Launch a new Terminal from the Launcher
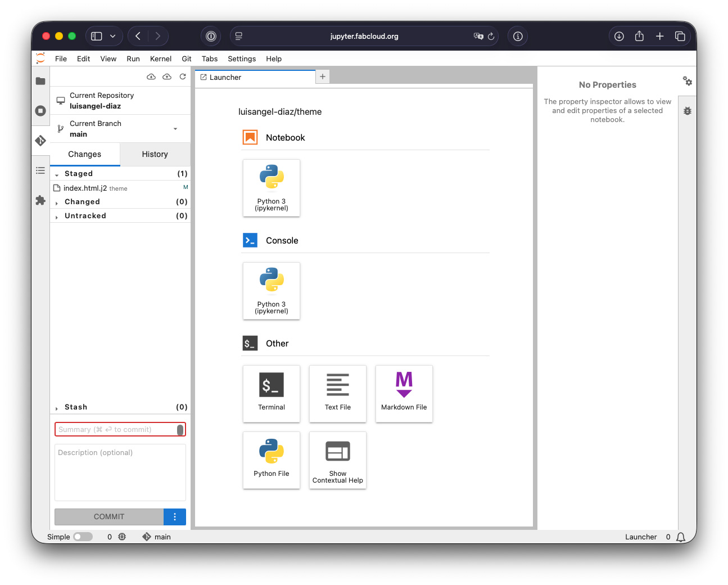728x585 pixels. 272,393
